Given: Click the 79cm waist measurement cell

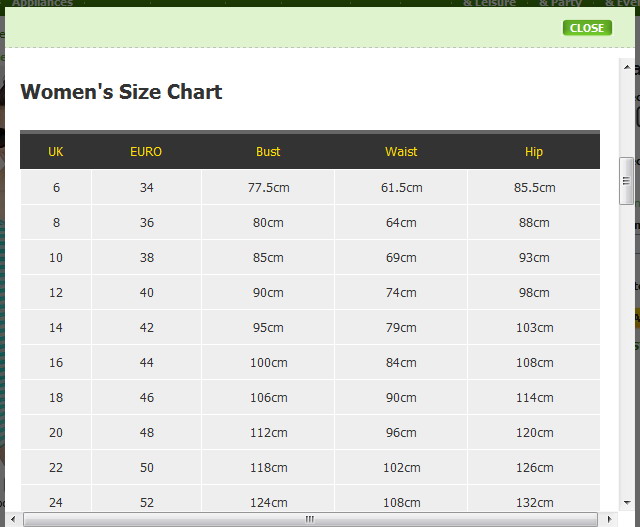Looking at the screenshot, I should [x=401, y=328].
